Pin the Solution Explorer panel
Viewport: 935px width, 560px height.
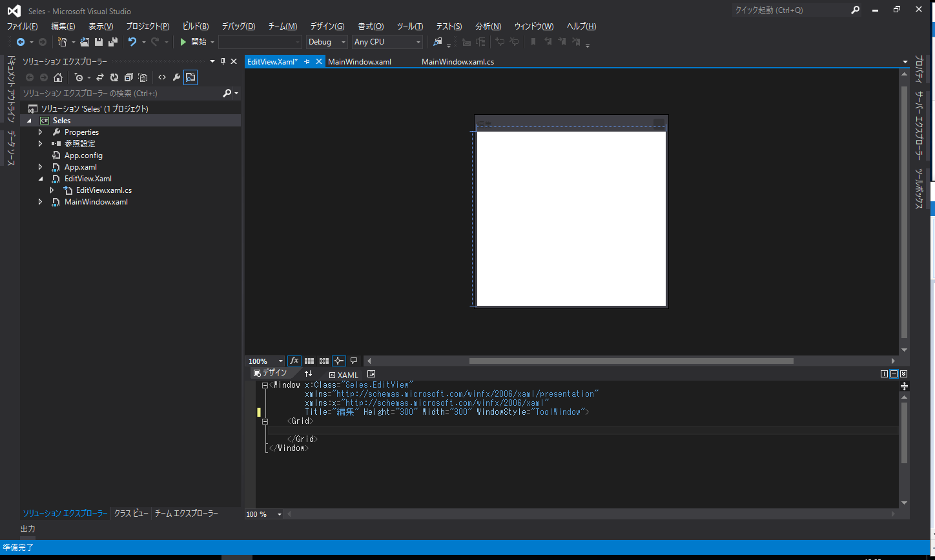click(x=223, y=61)
